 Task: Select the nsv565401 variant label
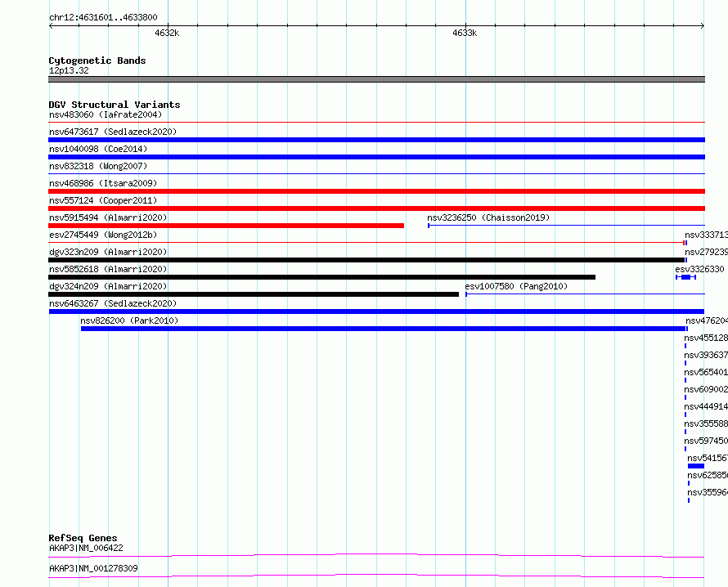click(x=706, y=372)
